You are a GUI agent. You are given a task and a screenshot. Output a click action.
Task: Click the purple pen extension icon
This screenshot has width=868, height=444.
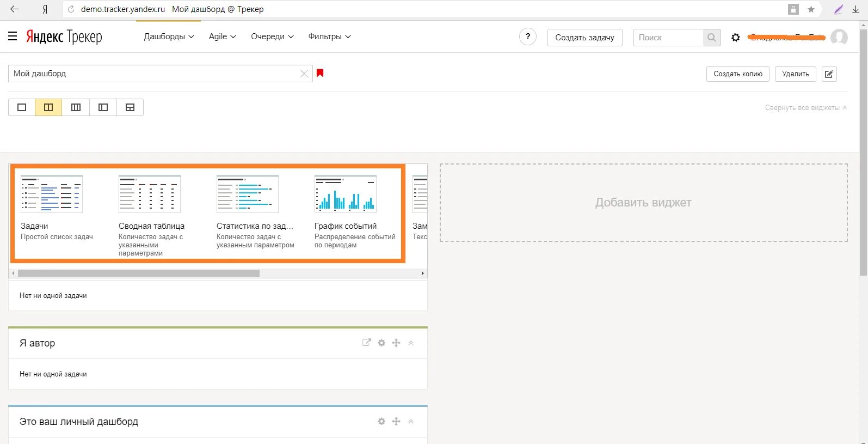(x=839, y=9)
